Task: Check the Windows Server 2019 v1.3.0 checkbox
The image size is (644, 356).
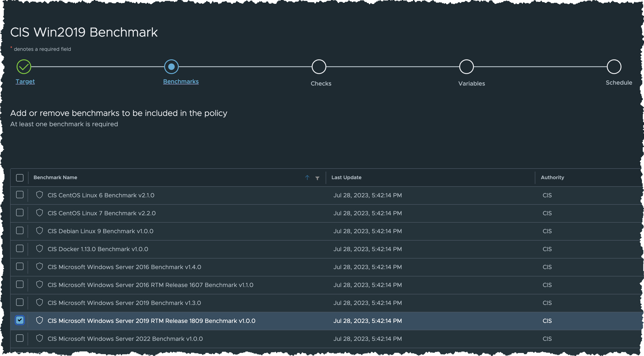Action: [x=20, y=302]
